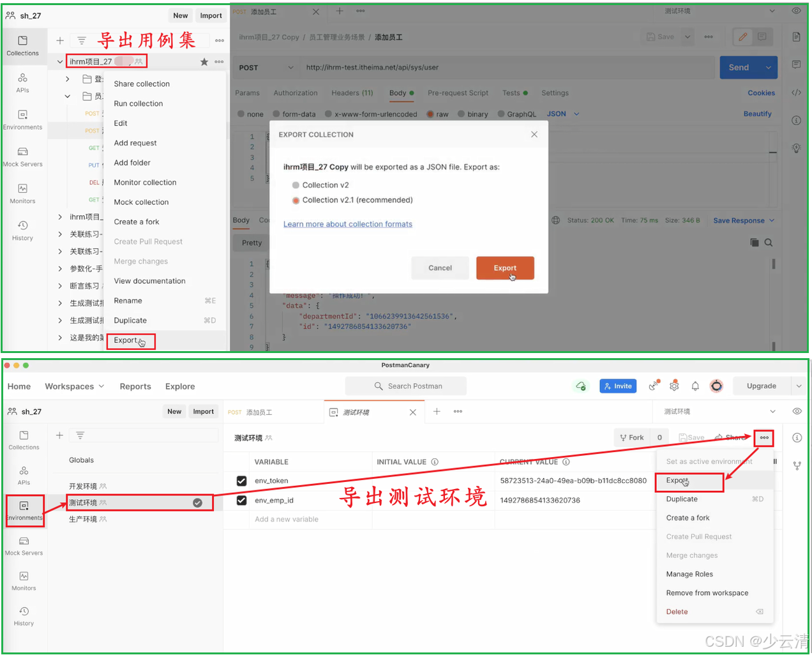Open Send button dropdown arrow
812x655 pixels.
[x=768, y=67]
